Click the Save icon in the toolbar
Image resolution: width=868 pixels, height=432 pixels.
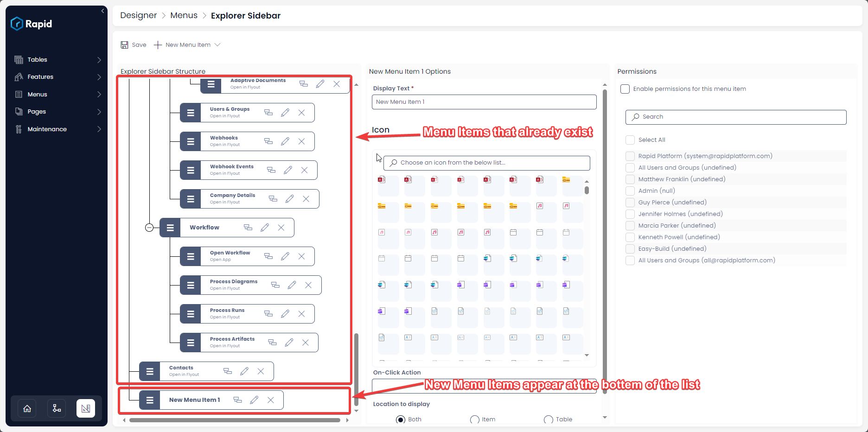point(124,44)
